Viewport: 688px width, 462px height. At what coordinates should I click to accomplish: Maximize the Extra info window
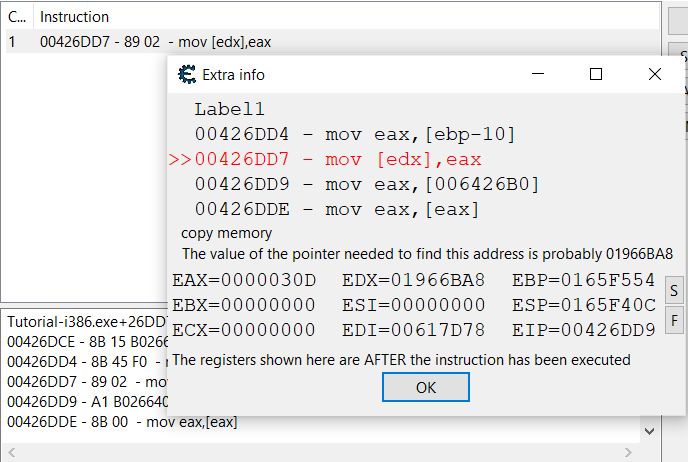pos(596,74)
